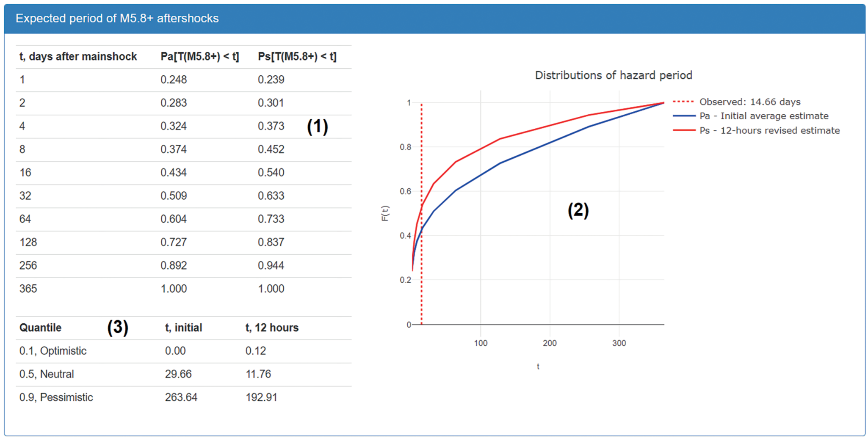Select the '0.9, Pessimistic' quantile row label
This screenshot has width=868, height=438.
[56, 397]
